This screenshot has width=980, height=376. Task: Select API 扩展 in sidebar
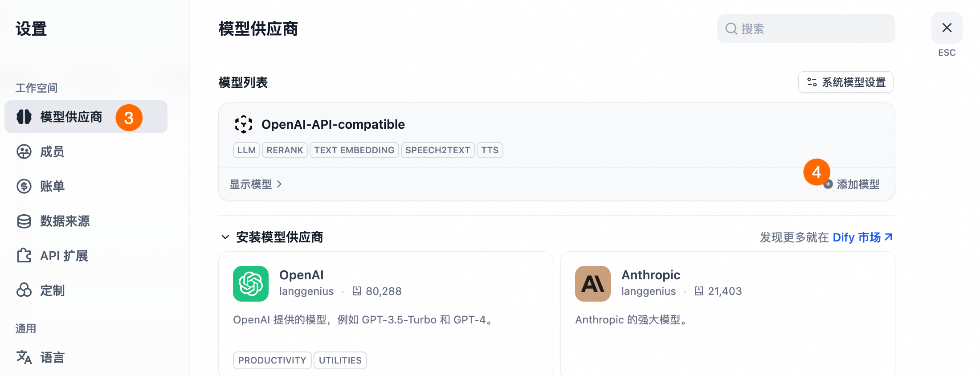86,256
